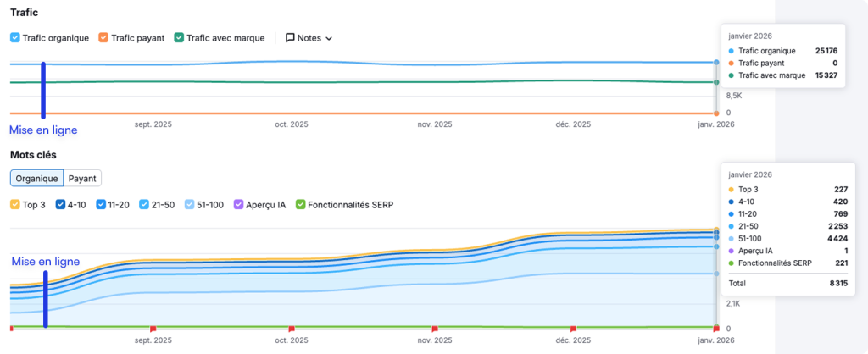Toggle the Aperçu IA checkbox
Screen dimensions: 868x354
point(238,205)
